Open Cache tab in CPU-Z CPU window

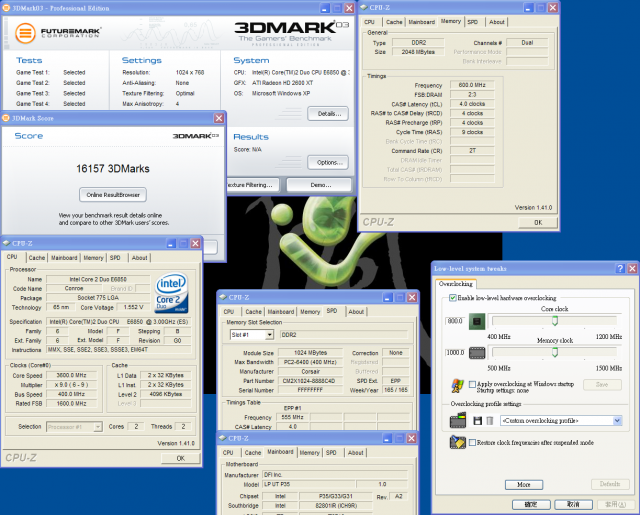(x=37, y=258)
